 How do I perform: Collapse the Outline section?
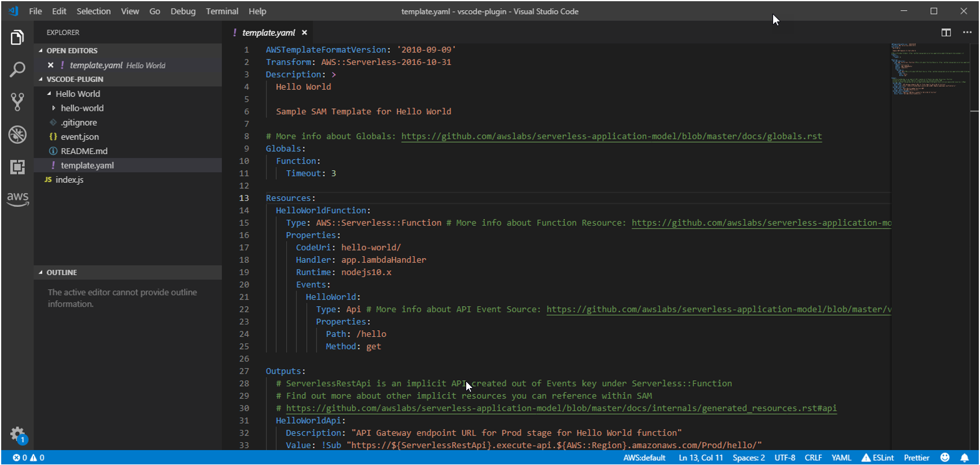[61, 273]
